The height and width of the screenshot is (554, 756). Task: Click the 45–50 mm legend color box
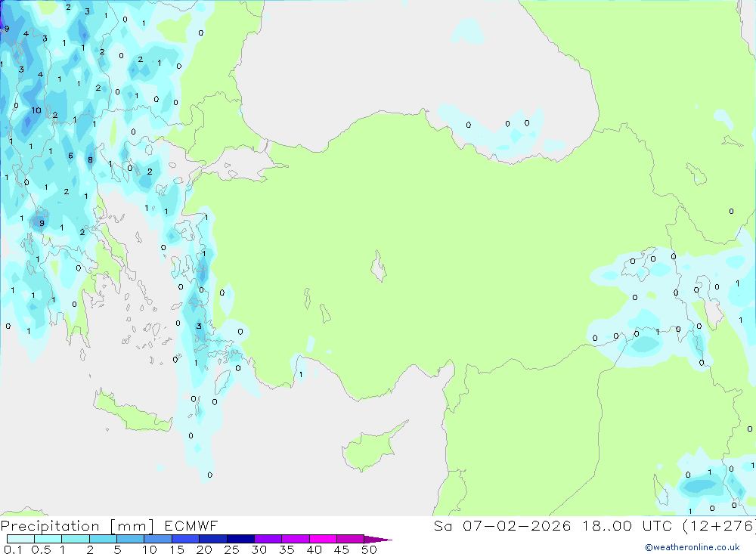[351, 539]
